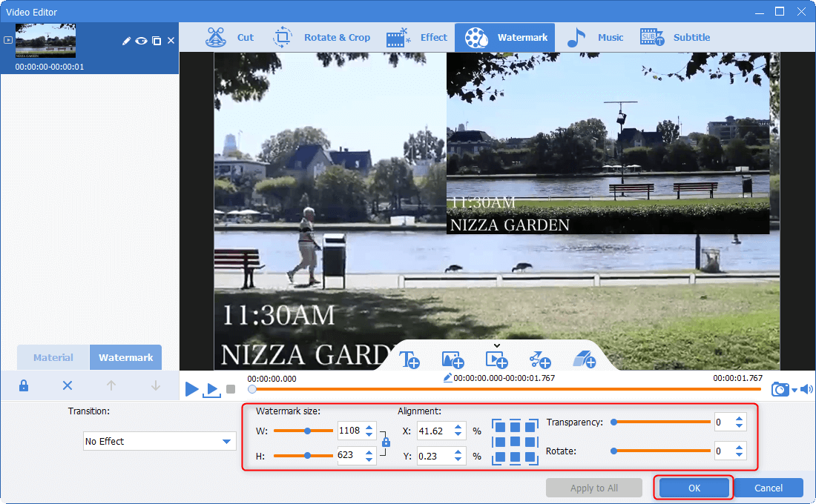Open the snapshot dropdown arrow

point(794,390)
